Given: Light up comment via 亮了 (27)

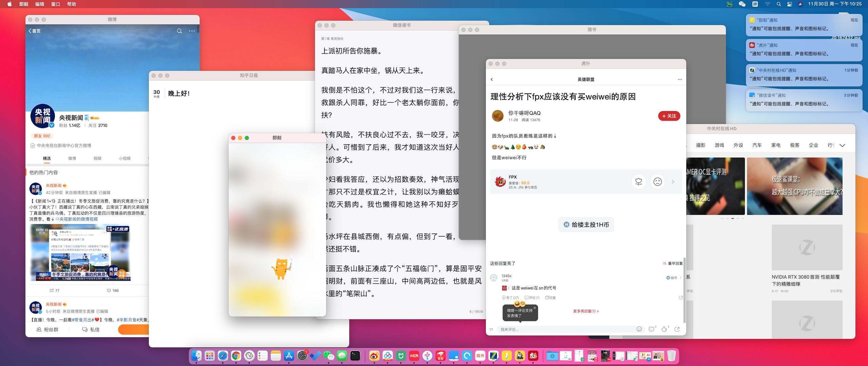Looking at the screenshot, I should [511, 298].
